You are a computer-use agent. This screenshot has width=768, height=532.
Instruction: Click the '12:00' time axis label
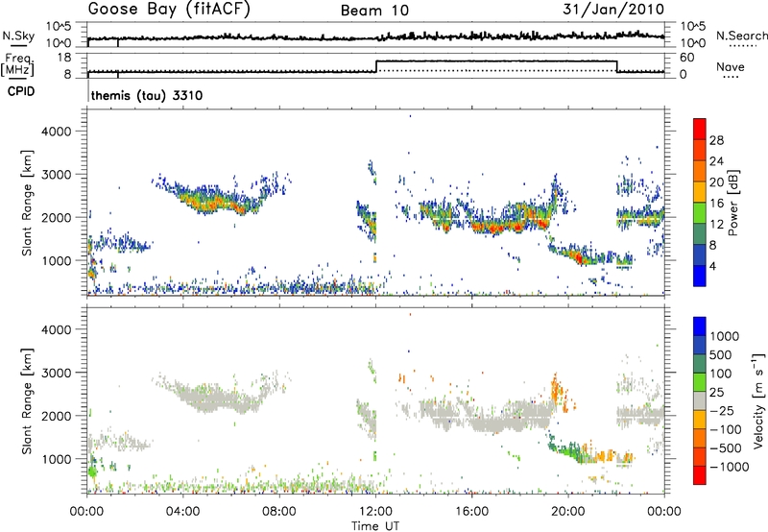point(375,512)
